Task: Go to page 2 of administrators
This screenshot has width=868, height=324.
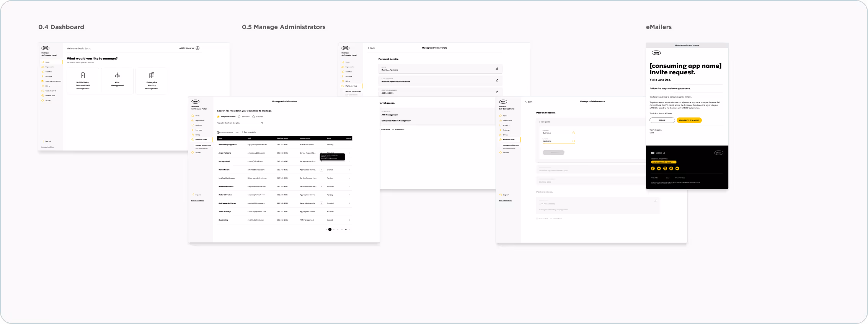Action: tap(334, 229)
